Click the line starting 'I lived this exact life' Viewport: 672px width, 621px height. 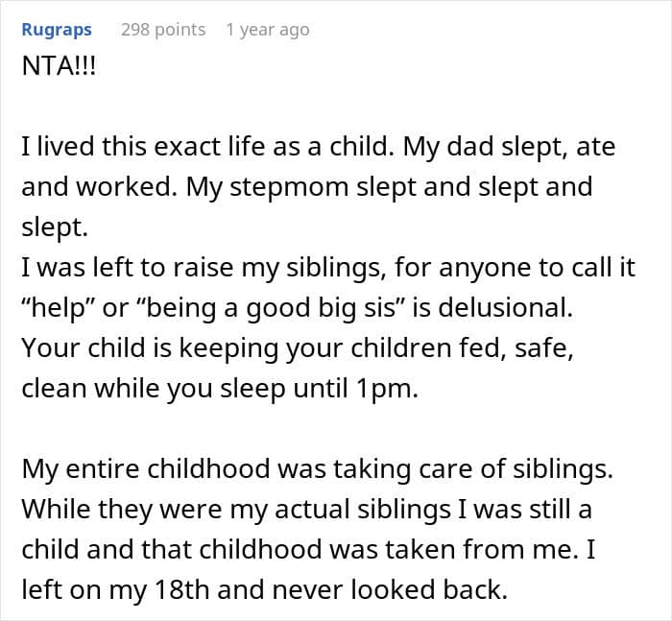click(x=318, y=148)
